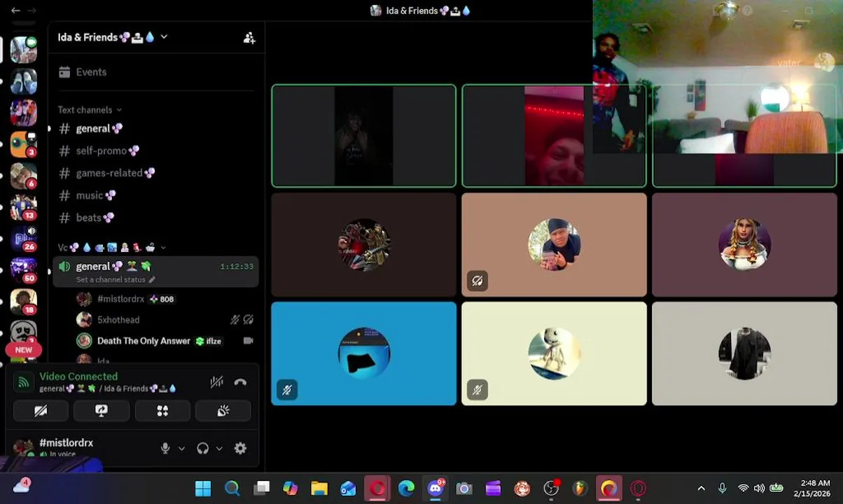843x504 pixels.
Task: Expand the Ida & Friends server menu
Action: pos(113,37)
